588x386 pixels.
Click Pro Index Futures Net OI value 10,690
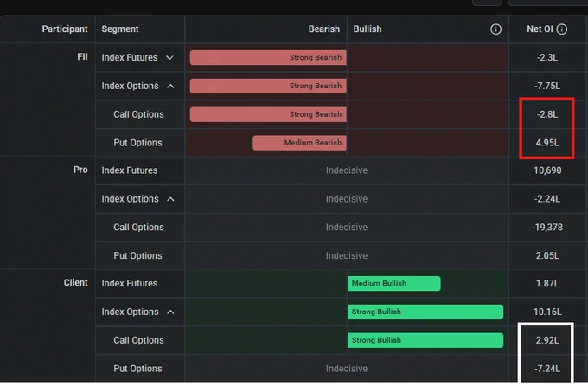(547, 170)
